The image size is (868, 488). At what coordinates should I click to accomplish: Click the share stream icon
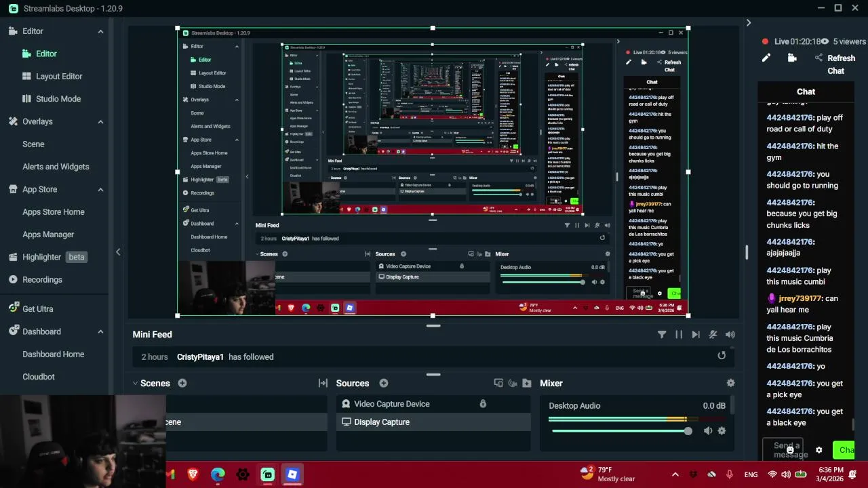(818, 58)
